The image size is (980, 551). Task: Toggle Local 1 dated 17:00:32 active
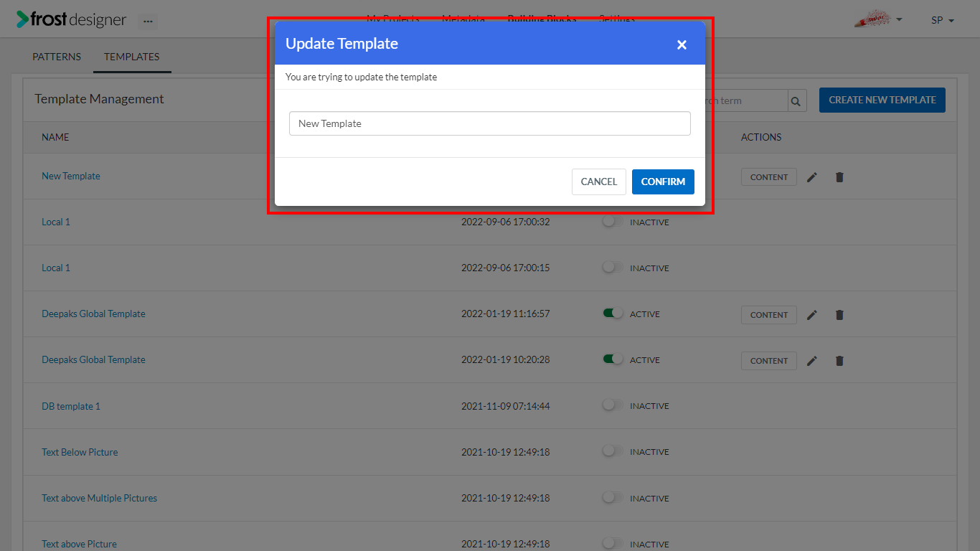pos(613,222)
